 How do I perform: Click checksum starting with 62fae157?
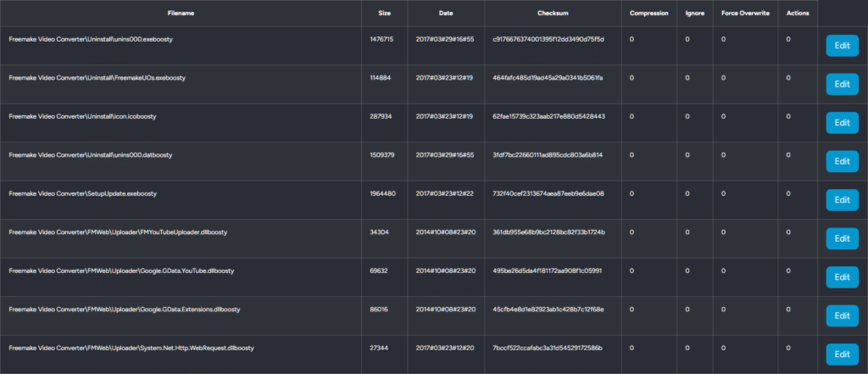tap(548, 117)
